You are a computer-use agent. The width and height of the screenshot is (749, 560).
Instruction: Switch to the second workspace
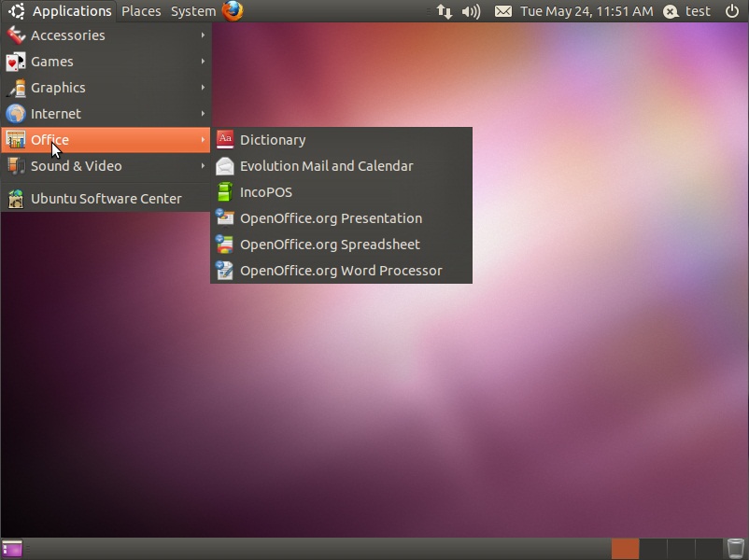[x=653, y=549]
